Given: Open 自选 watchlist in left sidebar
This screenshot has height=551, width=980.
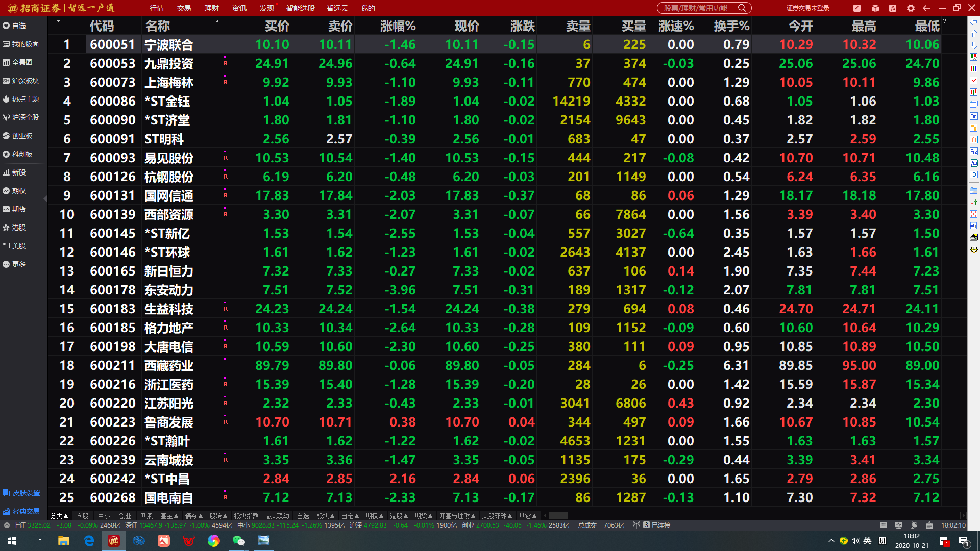Looking at the screenshot, I should (19, 26).
